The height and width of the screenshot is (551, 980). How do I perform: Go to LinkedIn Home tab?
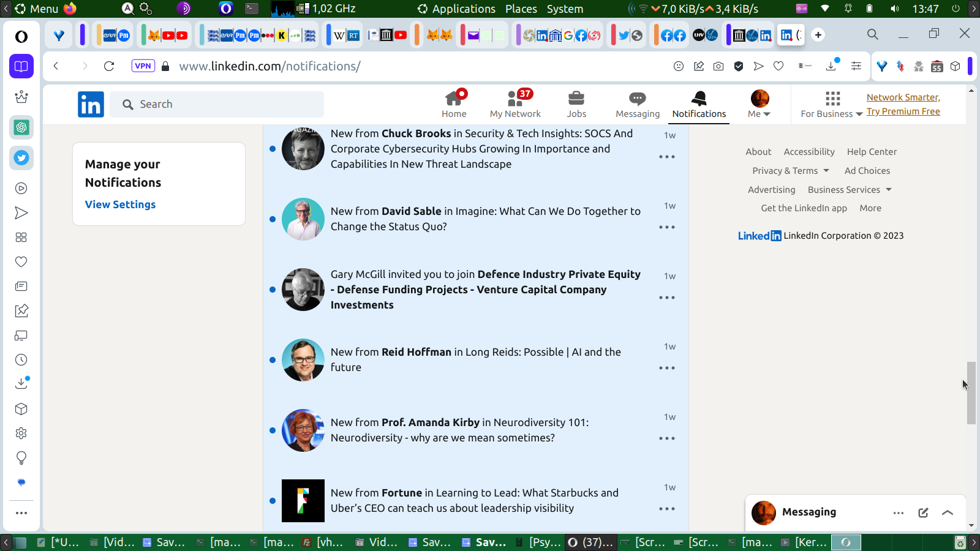pos(454,104)
